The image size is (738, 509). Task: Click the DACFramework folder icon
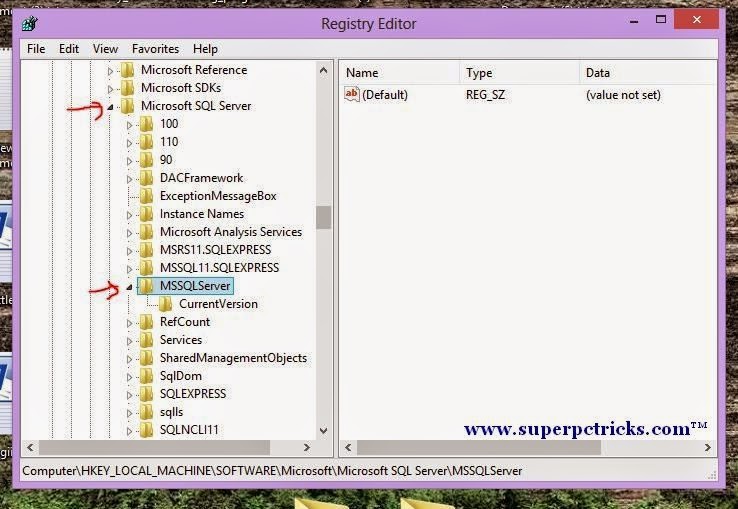[146, 178]
